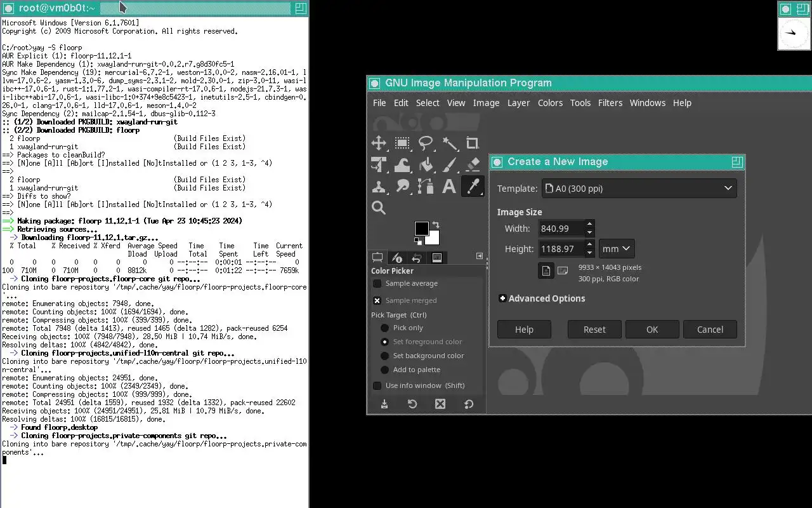Switch to Device Status dock tab

pyautogui.click(x=397, y=257)
